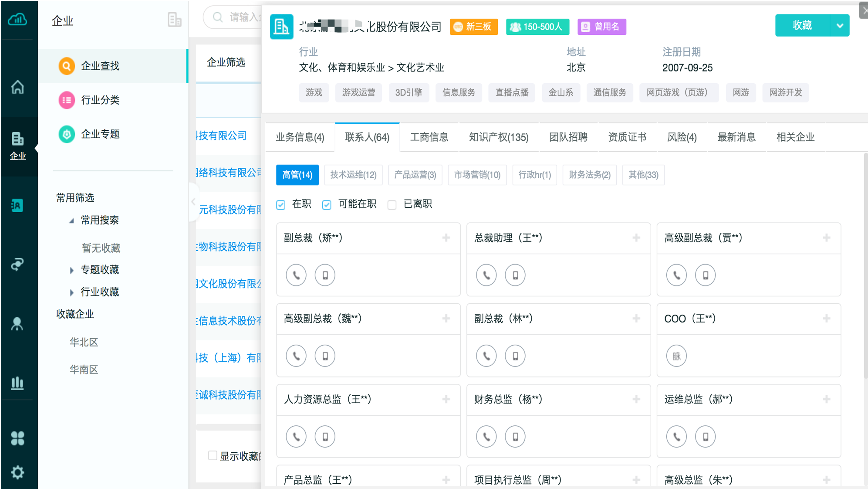Click the 游戏运营 tag
The image size is (868, 489).
coord(358,92)
